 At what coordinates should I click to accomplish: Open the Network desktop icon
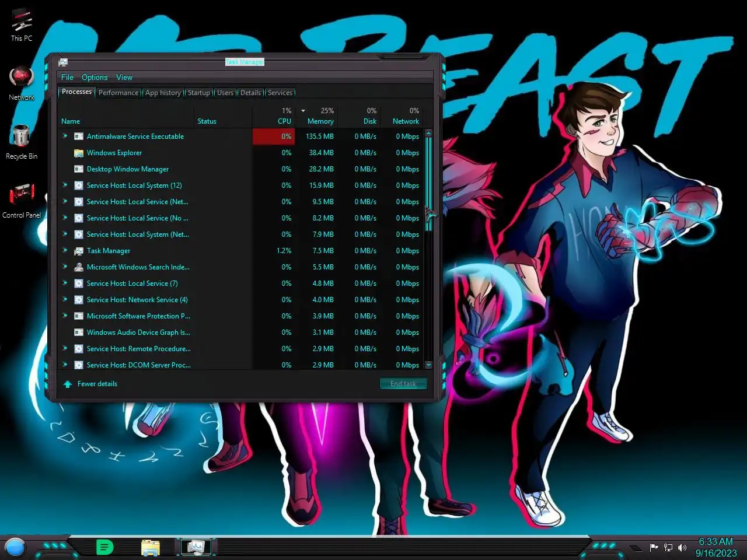pos(22,83)
